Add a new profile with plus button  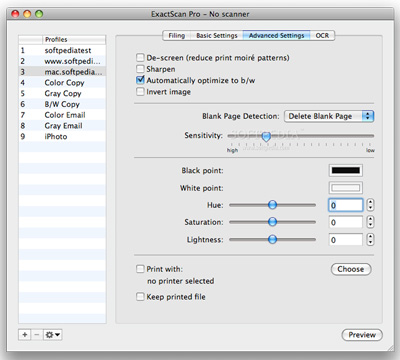[x=25, y=334]
